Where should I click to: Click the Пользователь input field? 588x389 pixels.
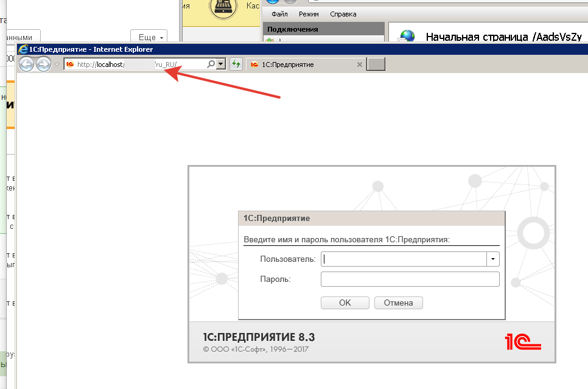404,259
